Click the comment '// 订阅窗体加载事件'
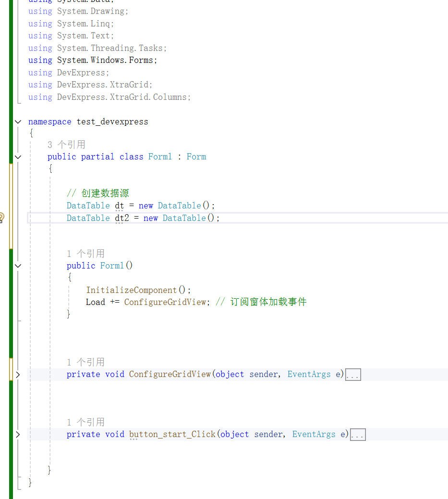The width and height of the screenshot is (448, 499). tap(261, 302)
